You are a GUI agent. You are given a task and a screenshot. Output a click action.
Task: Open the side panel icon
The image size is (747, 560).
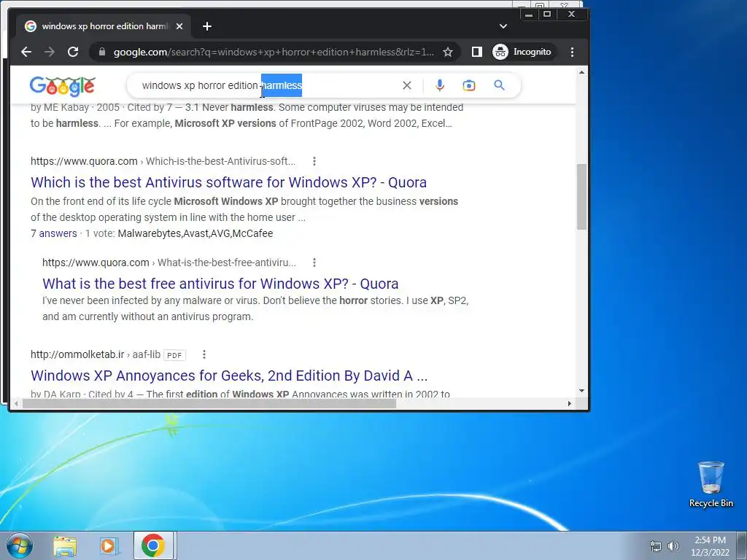tap(477, 52)
